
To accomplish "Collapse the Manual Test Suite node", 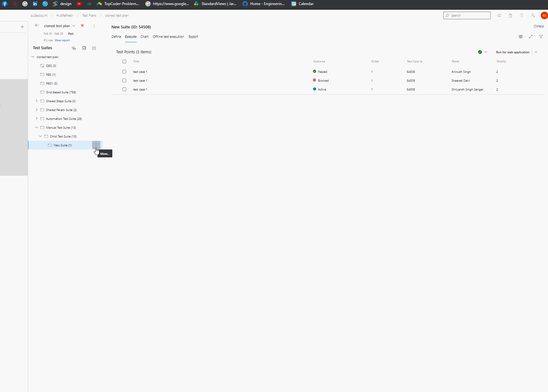I will 37,127.
